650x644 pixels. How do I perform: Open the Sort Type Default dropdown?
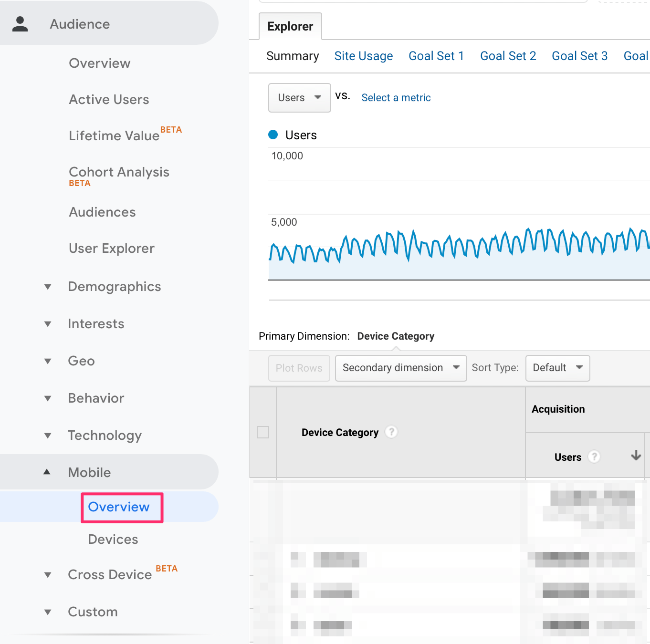tap(557, 368)
